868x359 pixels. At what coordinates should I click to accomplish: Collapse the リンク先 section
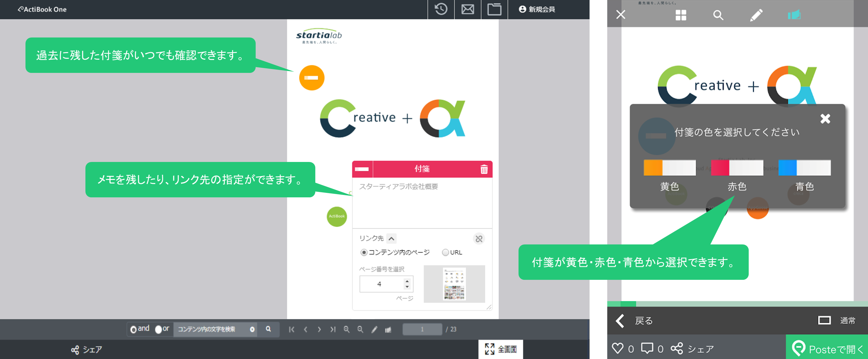pos(391,239)
